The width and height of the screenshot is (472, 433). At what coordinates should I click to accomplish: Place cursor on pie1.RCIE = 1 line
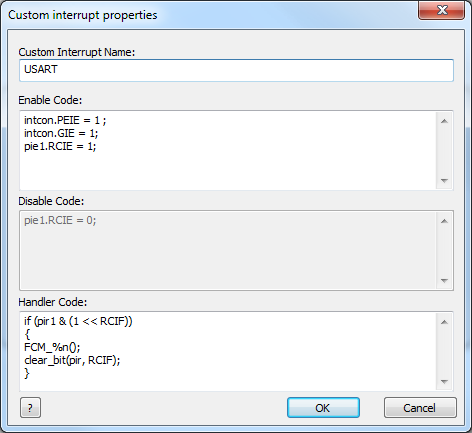pos(60,146)
